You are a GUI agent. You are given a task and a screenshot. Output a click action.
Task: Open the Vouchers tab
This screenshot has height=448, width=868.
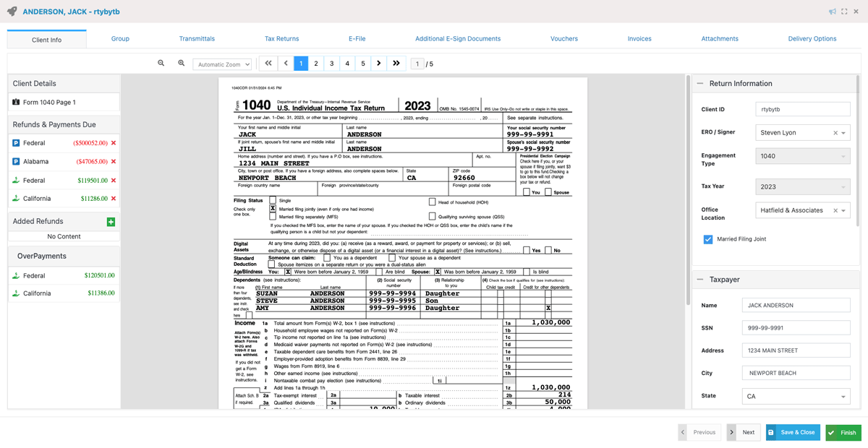564,39
